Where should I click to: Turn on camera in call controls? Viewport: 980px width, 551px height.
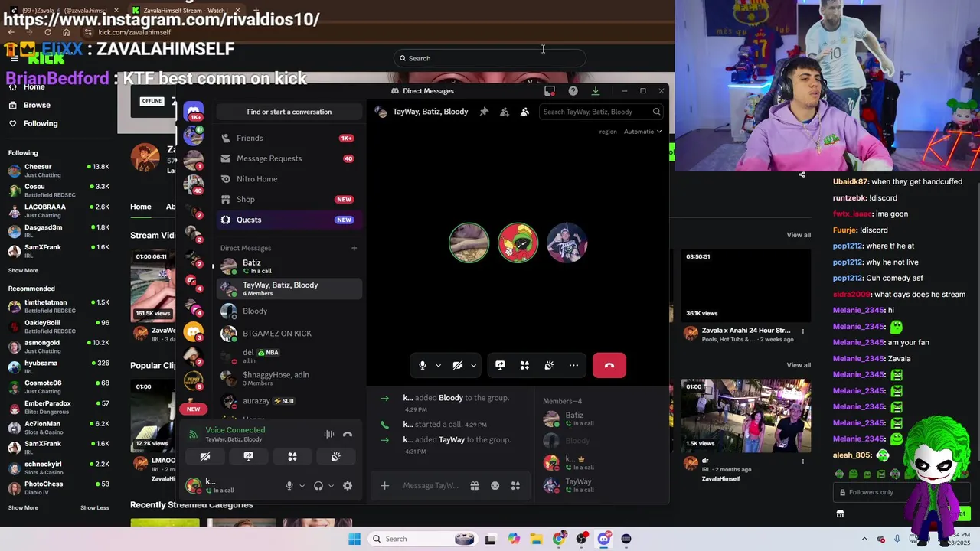coord(458,366)
